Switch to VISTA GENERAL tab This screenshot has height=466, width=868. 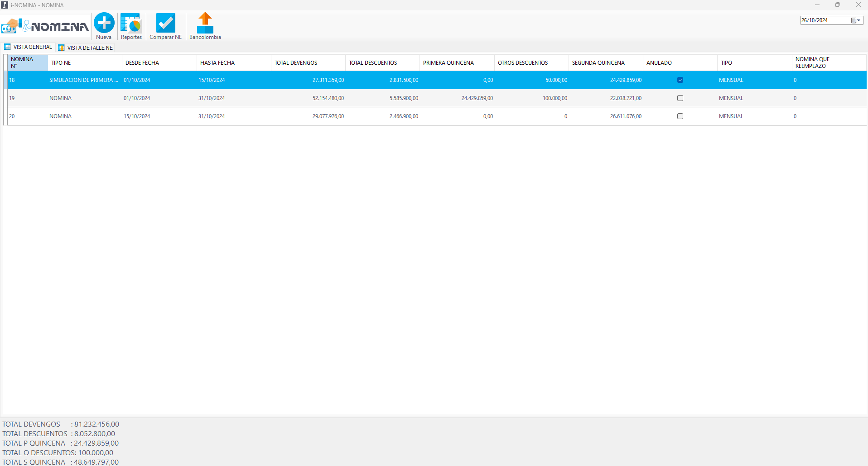tap(33, 47)
